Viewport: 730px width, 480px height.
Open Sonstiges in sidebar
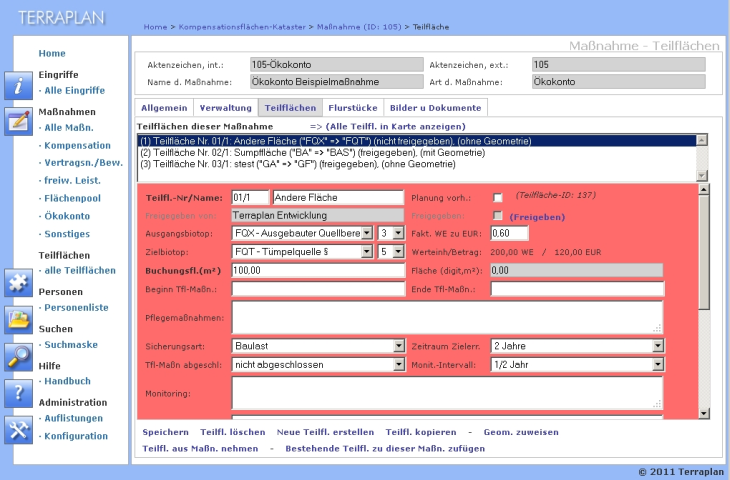[67, 234]
